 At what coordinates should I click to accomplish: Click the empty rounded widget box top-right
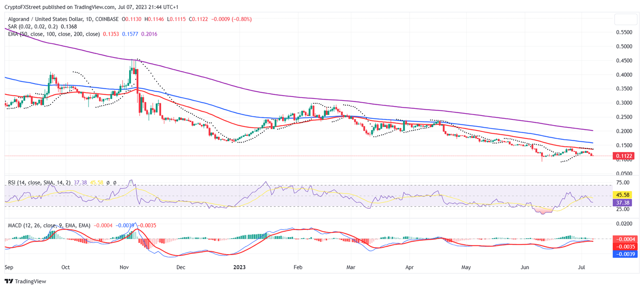pos(626,19)
